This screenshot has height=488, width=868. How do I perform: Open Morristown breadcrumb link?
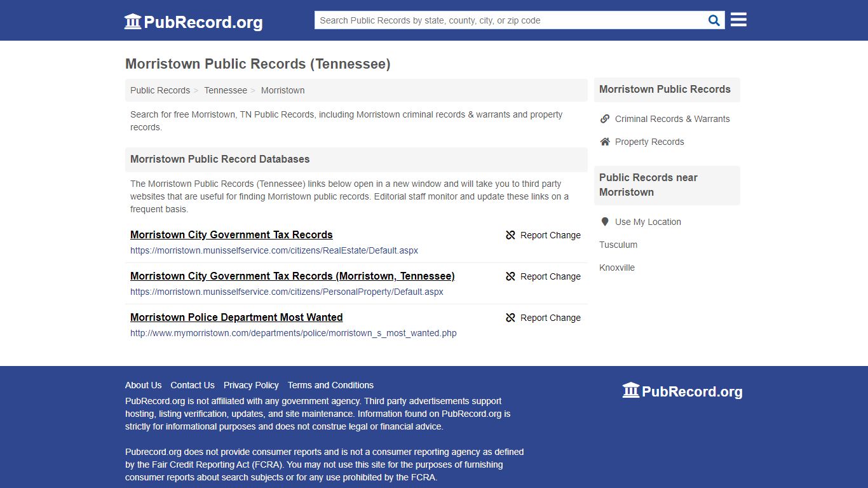[283, 90]
